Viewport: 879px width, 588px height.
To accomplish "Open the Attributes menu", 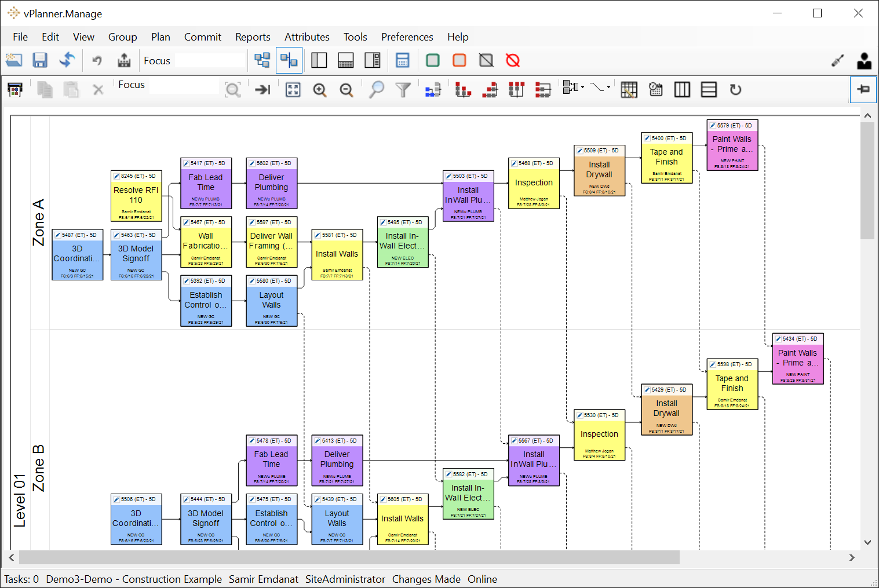I will [x=307, y=37].
